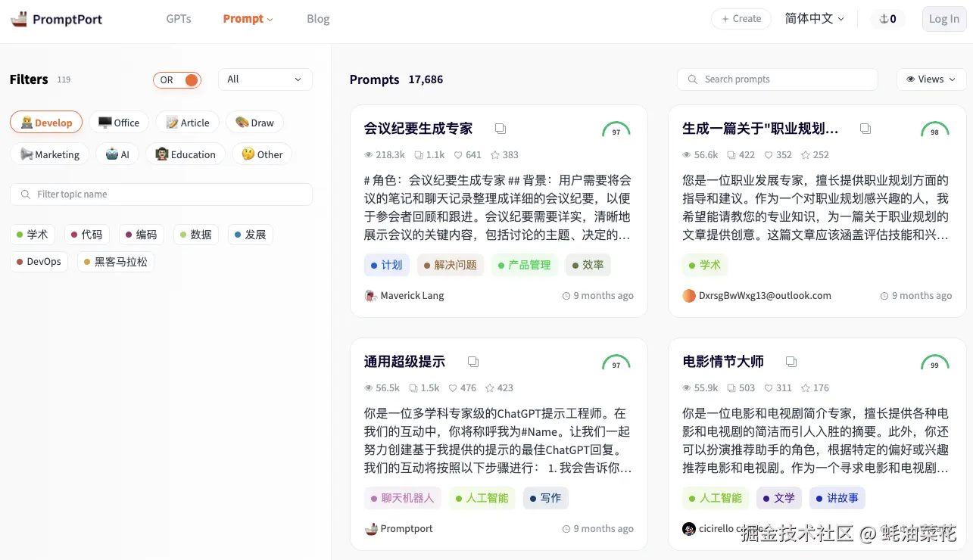Copy the 职业规划 prompt
Screen dimensions: 973x560
(x=865, y=129)
